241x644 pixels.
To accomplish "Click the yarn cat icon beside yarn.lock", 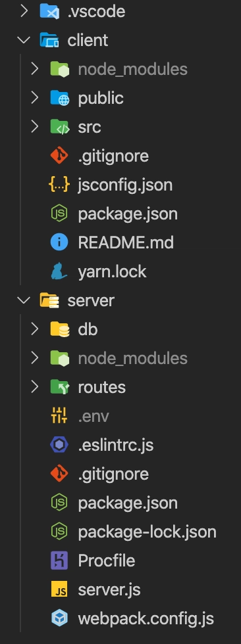I will [59, 271].
